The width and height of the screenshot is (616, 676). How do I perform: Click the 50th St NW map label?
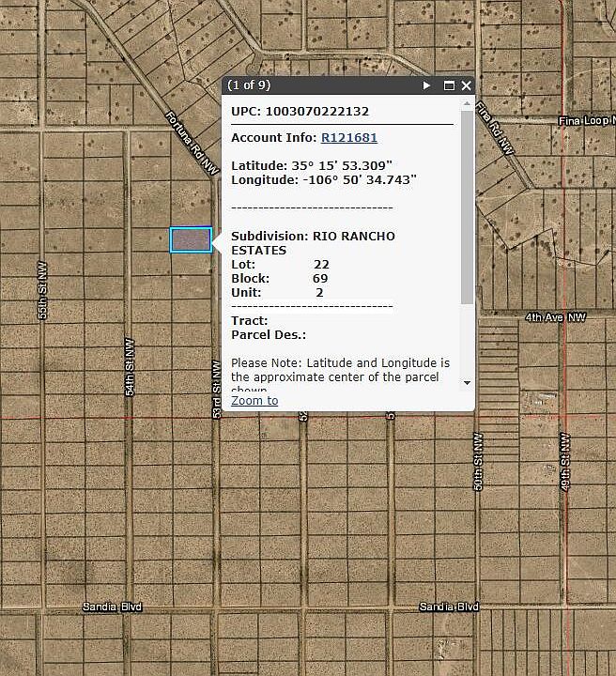(478, 462)
